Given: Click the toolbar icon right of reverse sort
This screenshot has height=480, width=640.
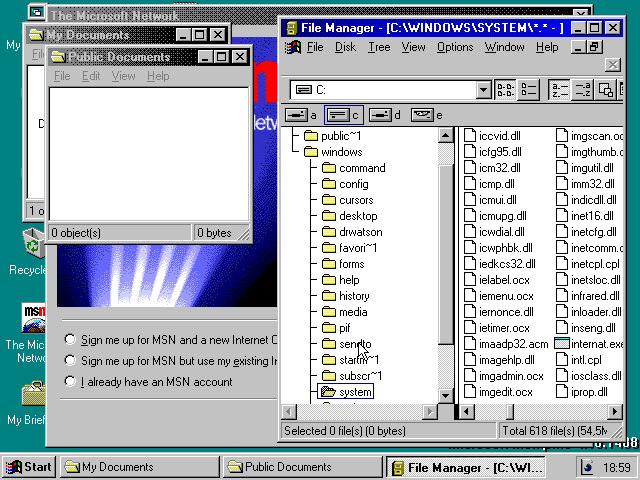Looking at the screenshot, I should click(605, 90).
